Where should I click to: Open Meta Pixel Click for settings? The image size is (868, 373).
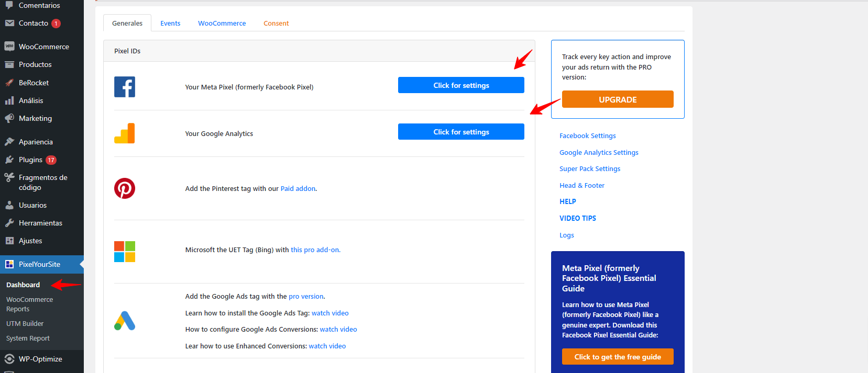tap(461, 85)
